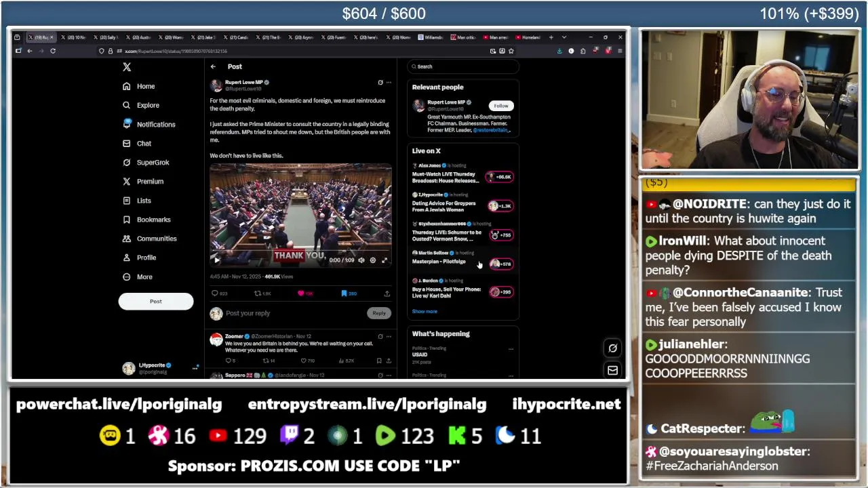This screenshot has width=868, height=488.
Task: Click the comment icon on the main post
Action: [x=215, y=293]
